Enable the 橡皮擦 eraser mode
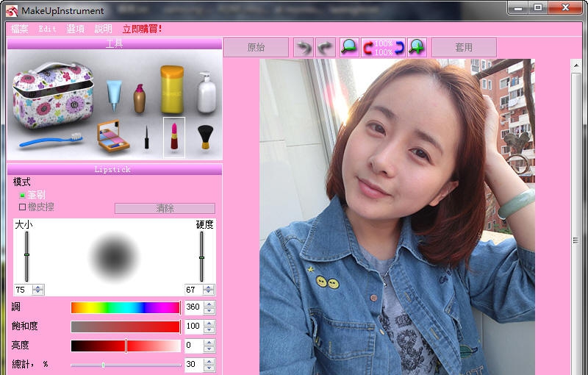588x375 pixels. [22, 207]
